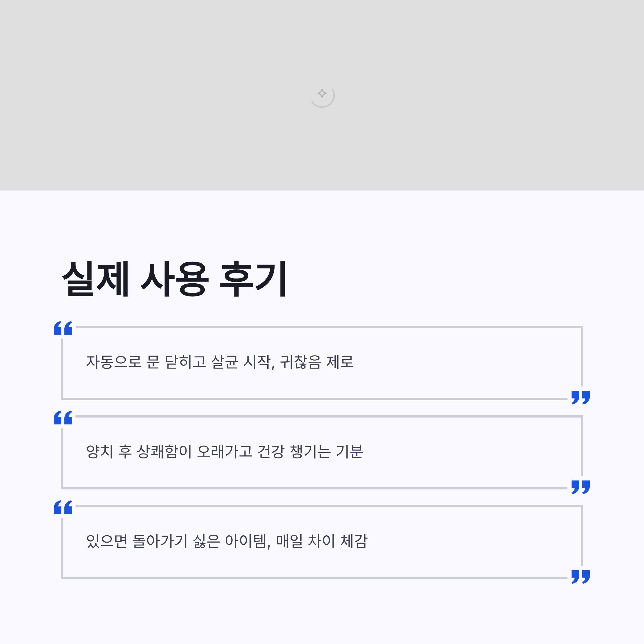Click the gray image placeholder banner
The width and height of the screenshot is (644, 644).
click(167, 100)
